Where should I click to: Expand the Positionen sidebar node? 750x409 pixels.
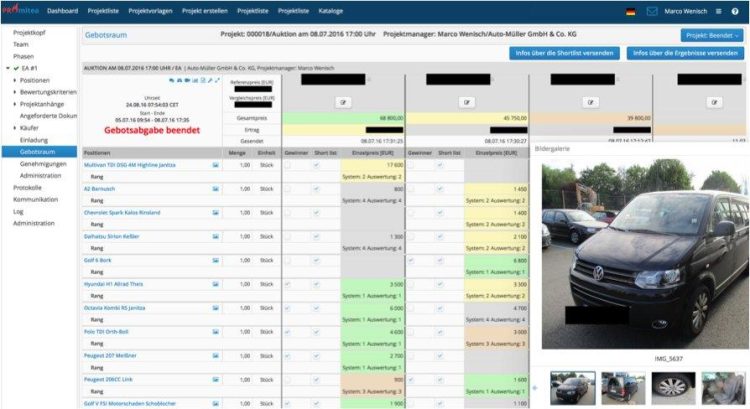15,80
